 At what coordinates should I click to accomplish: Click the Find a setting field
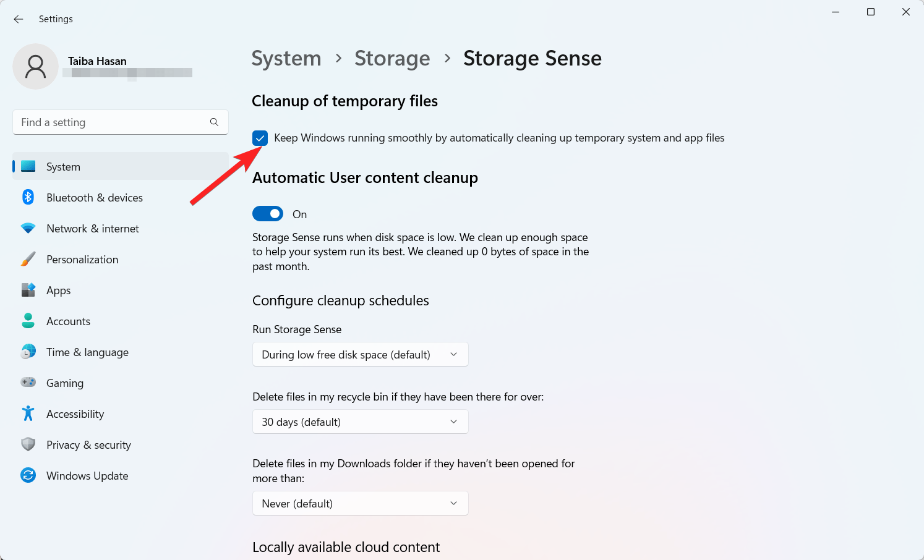(x=111, y=122)
